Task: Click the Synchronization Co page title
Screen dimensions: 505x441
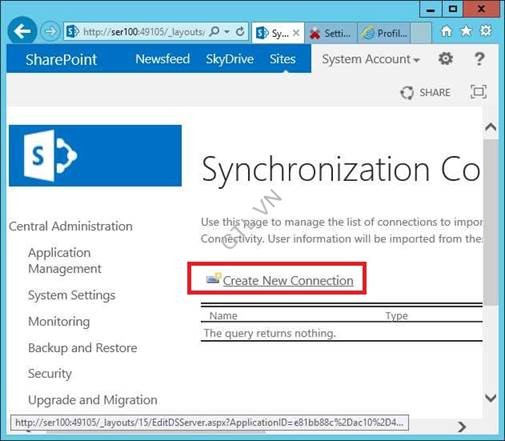Action: point(341,170)
